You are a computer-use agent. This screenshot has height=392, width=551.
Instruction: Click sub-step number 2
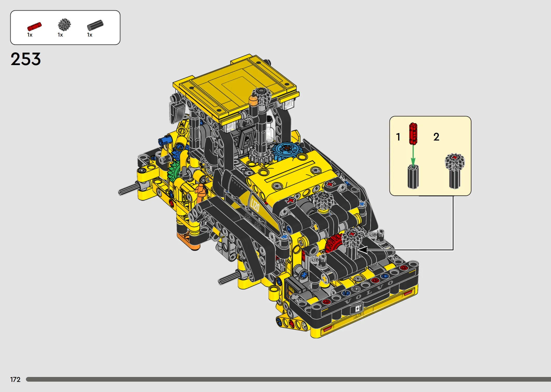[436, 137]
